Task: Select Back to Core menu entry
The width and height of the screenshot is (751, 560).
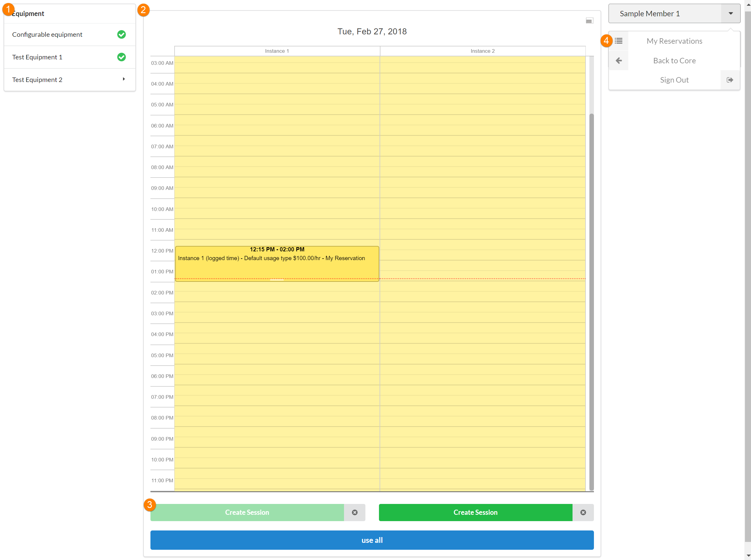Action: pos(674,61)
